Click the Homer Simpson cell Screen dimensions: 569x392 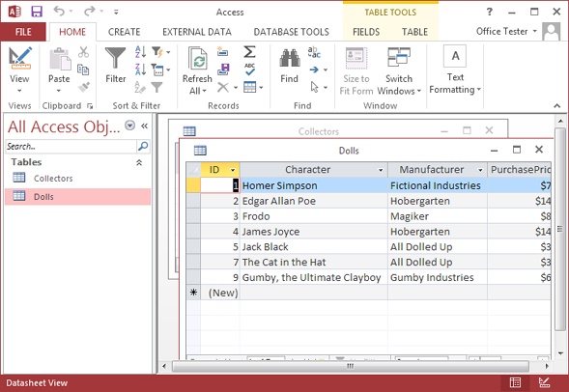click(314, 185)
